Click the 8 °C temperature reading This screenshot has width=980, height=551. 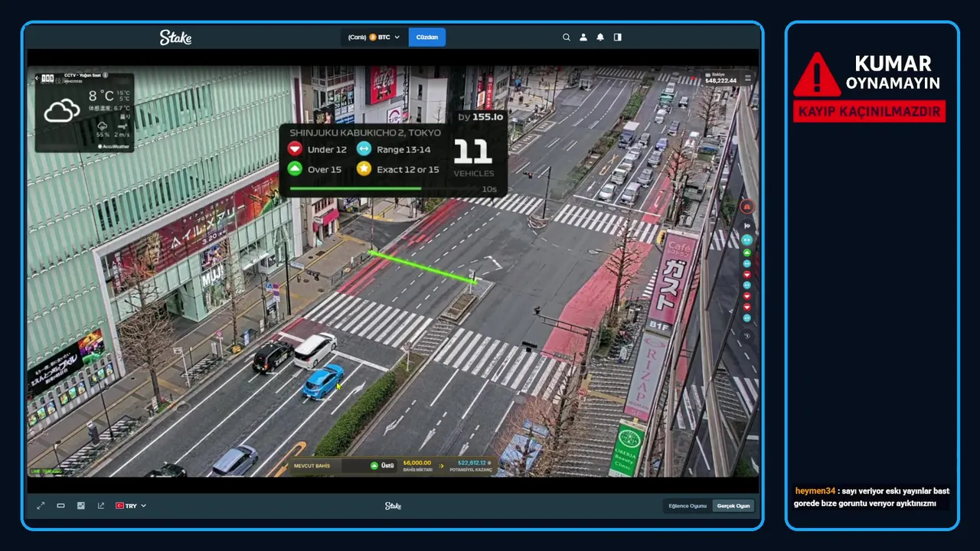tap(100, 96)
